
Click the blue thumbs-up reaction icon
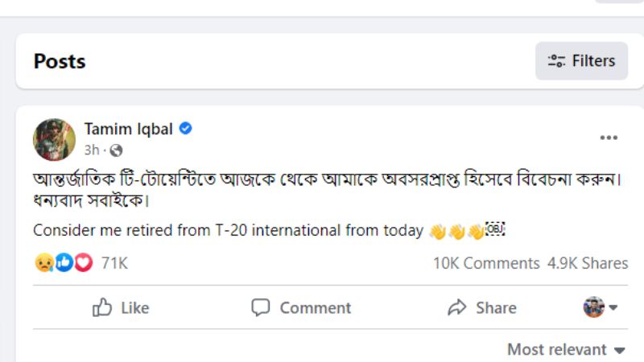64,262
